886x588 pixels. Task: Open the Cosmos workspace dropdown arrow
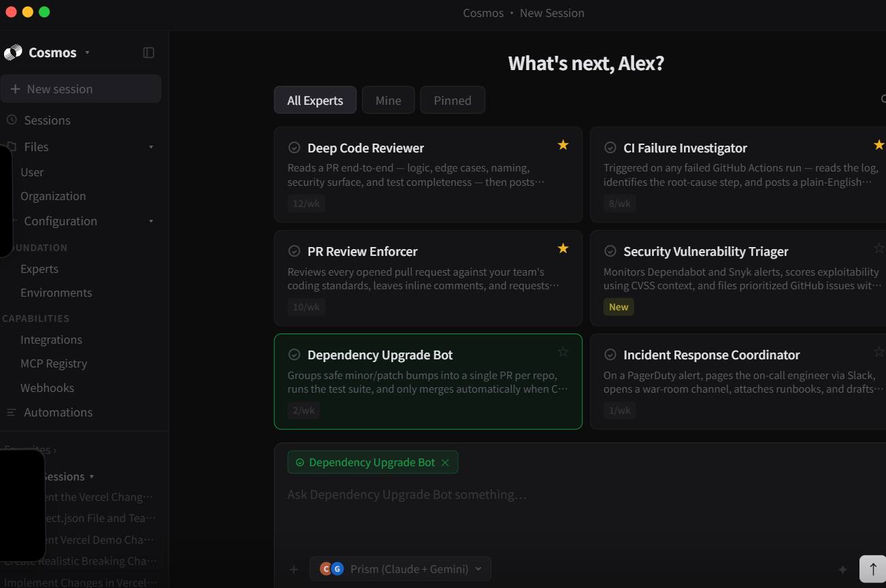tap(87, 52)
